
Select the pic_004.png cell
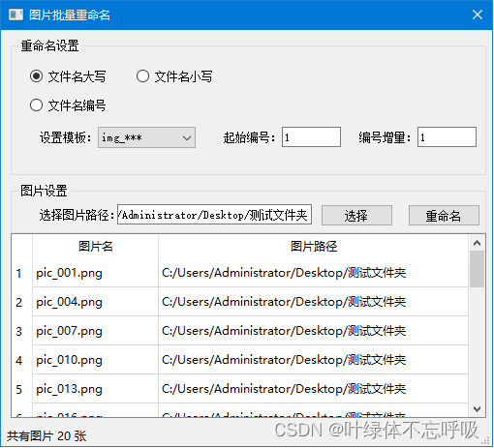[96, 302]
